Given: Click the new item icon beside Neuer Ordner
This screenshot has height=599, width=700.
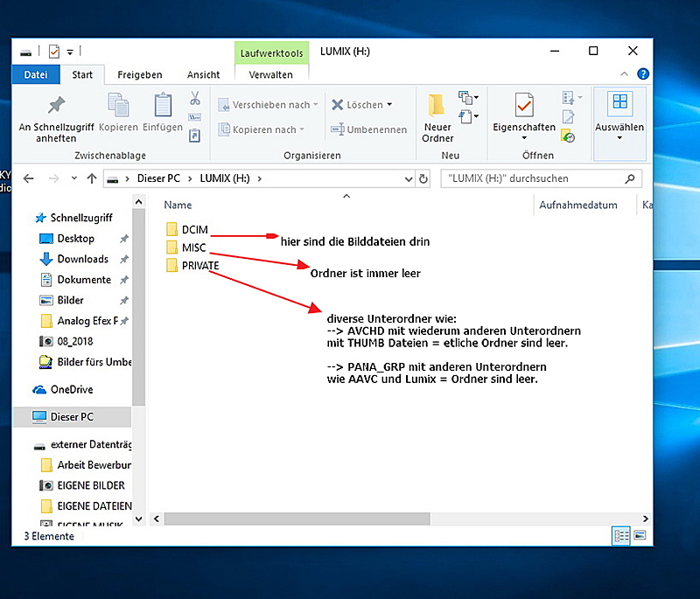Looking at the screenshot, I should tap(468, 97).
